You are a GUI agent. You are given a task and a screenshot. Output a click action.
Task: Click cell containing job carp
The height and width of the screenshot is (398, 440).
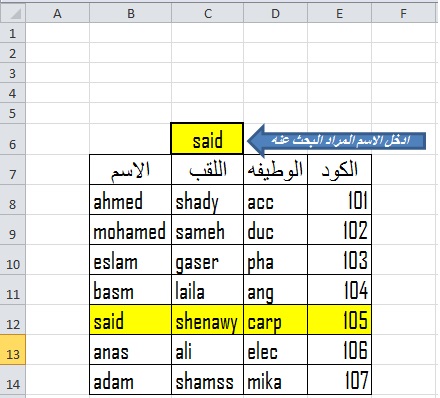(275, 320)
